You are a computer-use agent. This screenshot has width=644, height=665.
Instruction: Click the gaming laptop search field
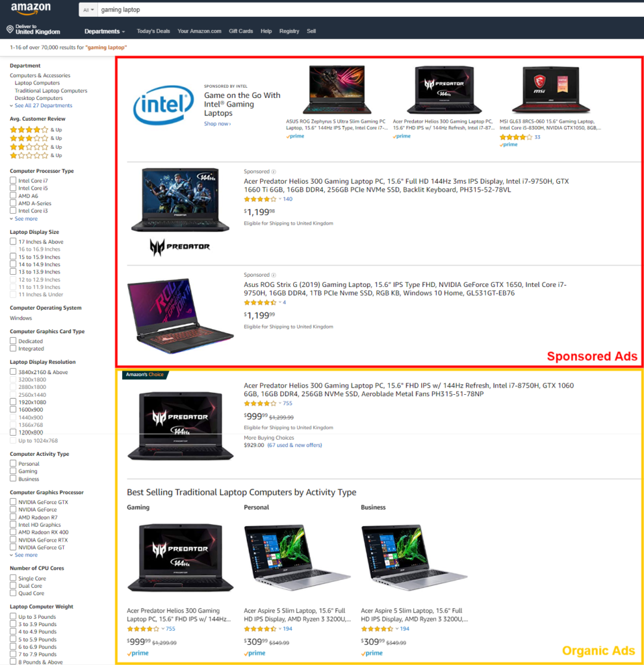click(370, 10)
